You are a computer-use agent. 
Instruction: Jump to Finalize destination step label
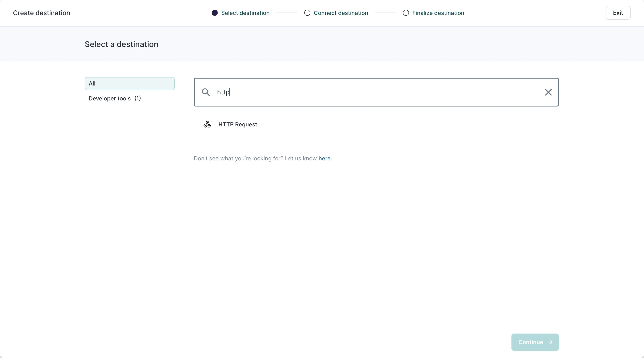(438, 13)
